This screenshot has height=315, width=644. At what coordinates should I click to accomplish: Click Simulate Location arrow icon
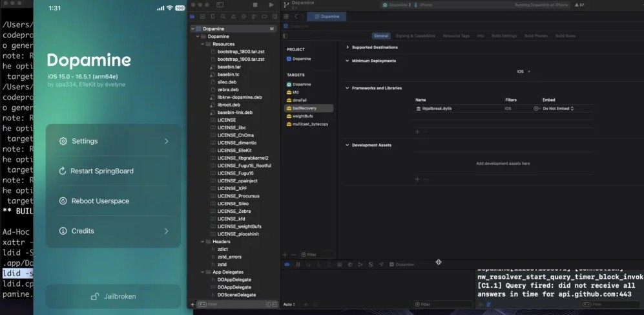coord(381,265)
